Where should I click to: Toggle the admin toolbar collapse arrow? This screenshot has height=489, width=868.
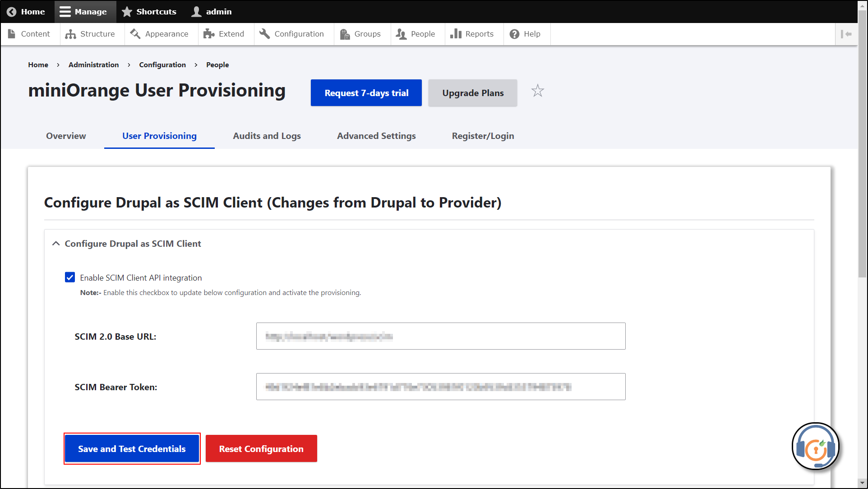(847, 34)
